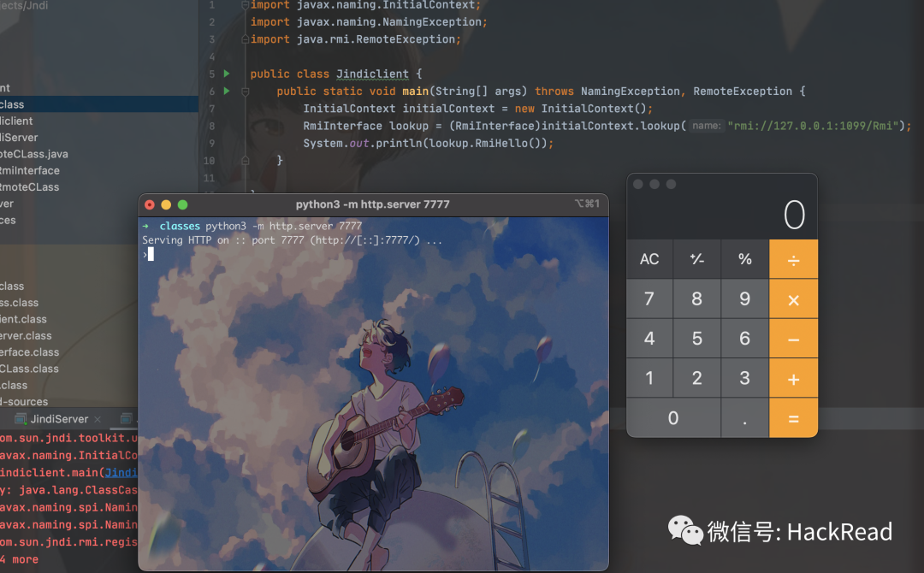Image resolution: width=924 pixels, height=573 pixels.
Task: Click 'import java.rmi.RemoteException' line
Action: click(355, 39)
